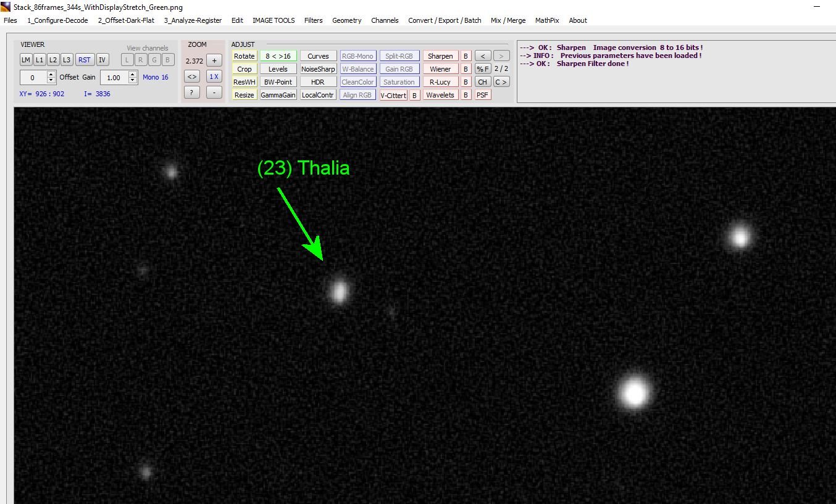Increase Offset with its up stepper arrow

[x=51, y=74]
